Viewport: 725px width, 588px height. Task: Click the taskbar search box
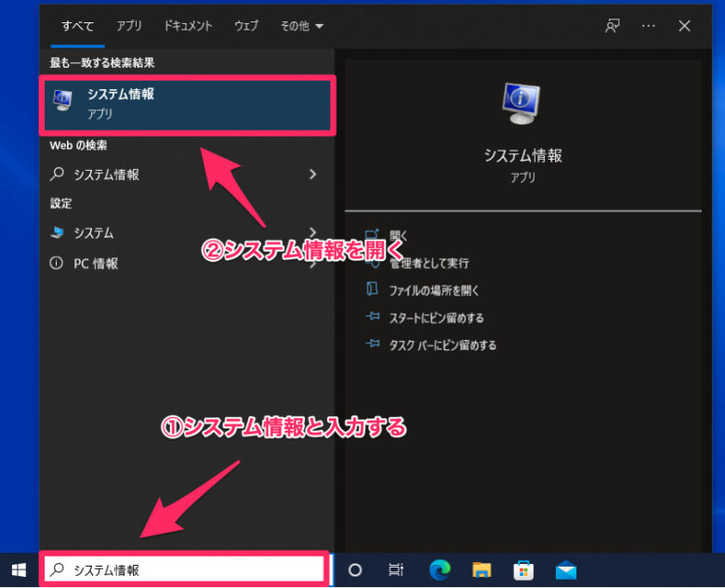184,569
